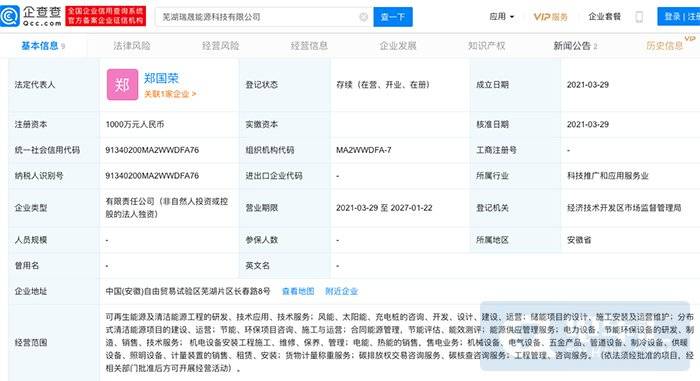700x381 pixels.
Task: Click the red 全国企业信用查询系统 banner
Action: [x=105, y=17]
